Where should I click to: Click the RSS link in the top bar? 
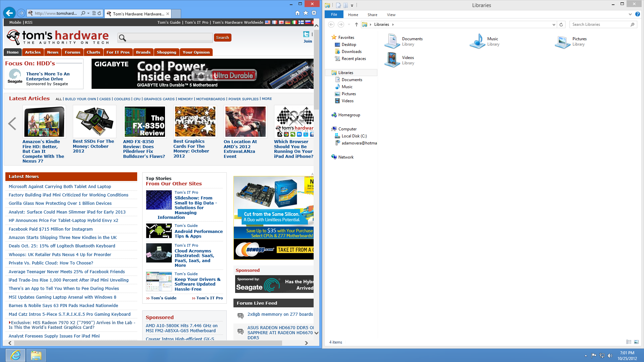coord(29,22)
